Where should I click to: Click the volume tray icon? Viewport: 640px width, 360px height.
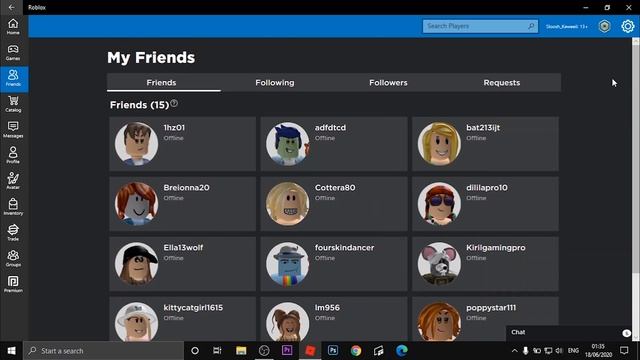click(x=559, y=351)
